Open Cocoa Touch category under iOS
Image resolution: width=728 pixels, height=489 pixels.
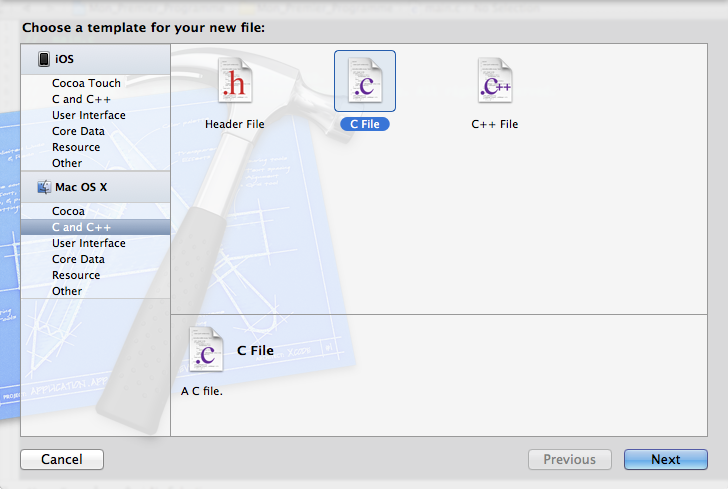tap(86, 83)
